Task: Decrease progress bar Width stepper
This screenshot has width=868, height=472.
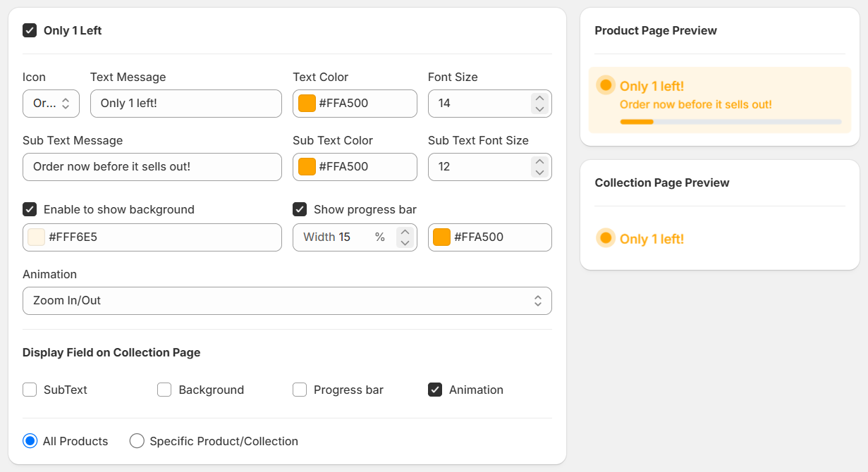Action: click(x=405, y=242)
